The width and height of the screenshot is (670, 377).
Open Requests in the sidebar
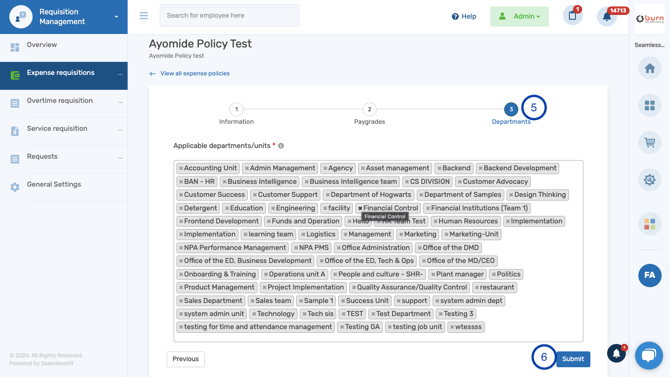tap(64, 159)
